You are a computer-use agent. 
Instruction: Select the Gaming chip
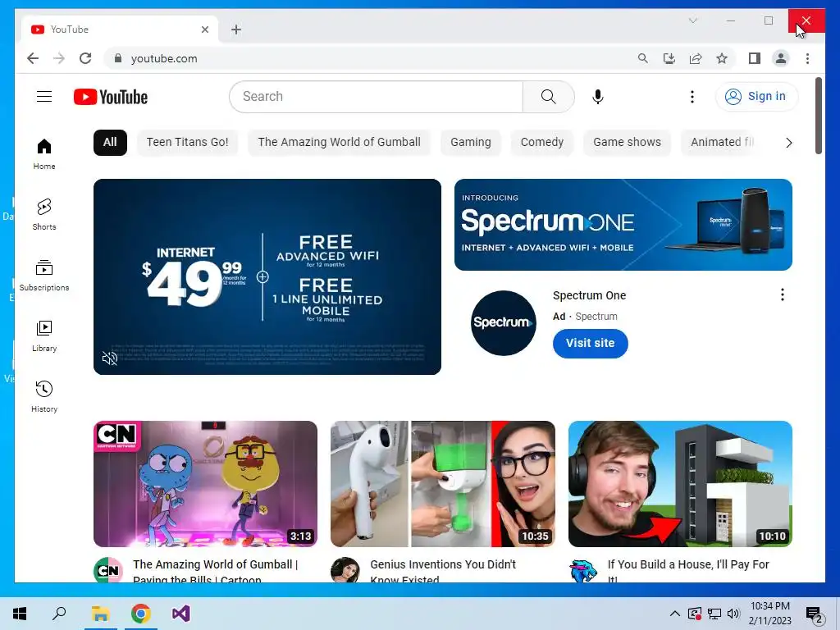[x=470, y=143]
